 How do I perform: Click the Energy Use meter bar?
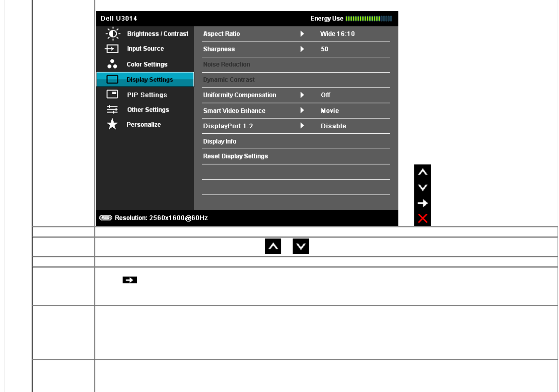(x=369, y=18)
